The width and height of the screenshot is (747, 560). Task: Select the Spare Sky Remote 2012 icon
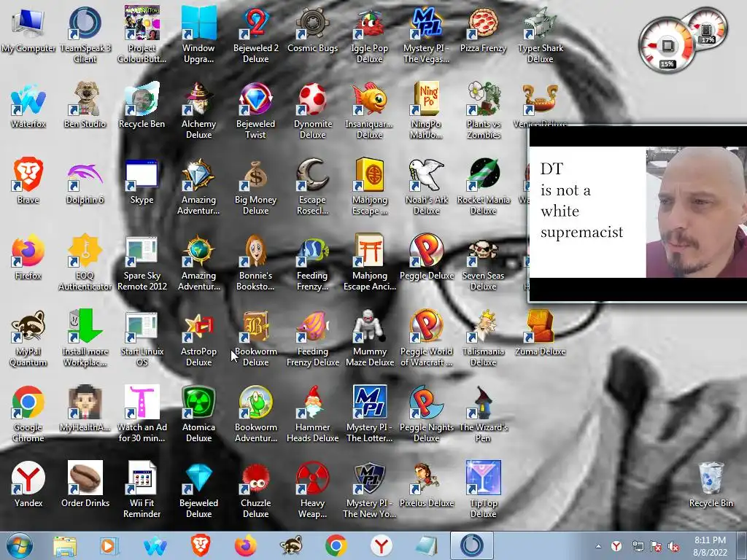click(142, 262)
